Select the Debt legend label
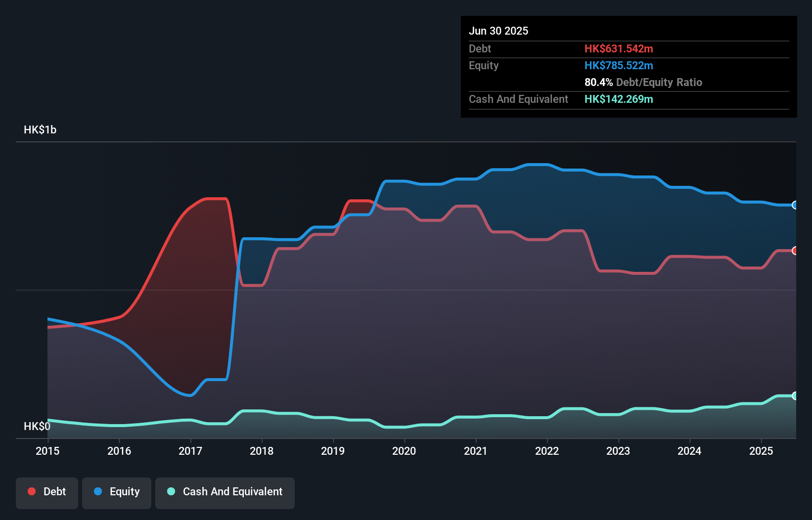This screenshot has height=520, width=812. 54,491
